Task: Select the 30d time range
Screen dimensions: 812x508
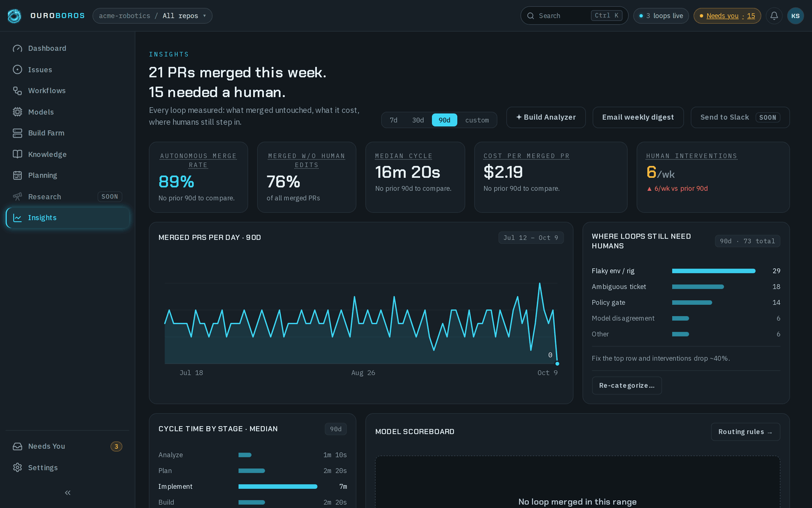Action: pos(418,120)
